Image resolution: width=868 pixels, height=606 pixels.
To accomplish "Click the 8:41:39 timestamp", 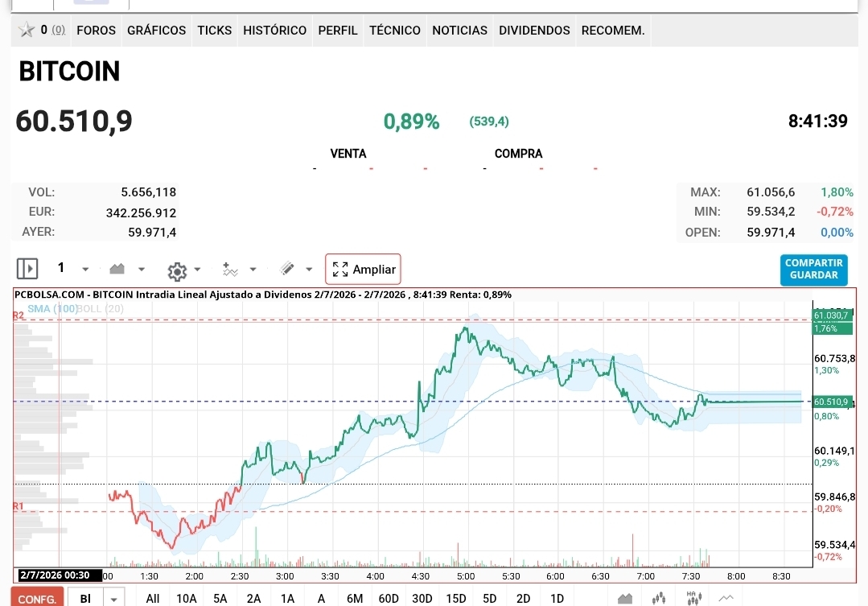I will point(817,121).
